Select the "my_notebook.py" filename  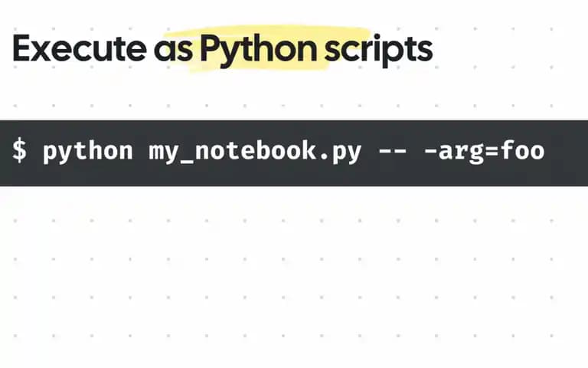(255, 151)
